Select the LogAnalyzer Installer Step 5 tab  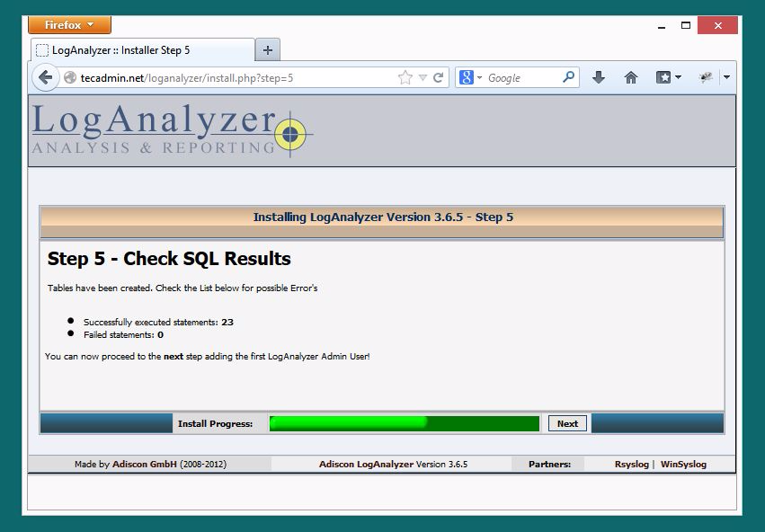click(x=142, y=50)
